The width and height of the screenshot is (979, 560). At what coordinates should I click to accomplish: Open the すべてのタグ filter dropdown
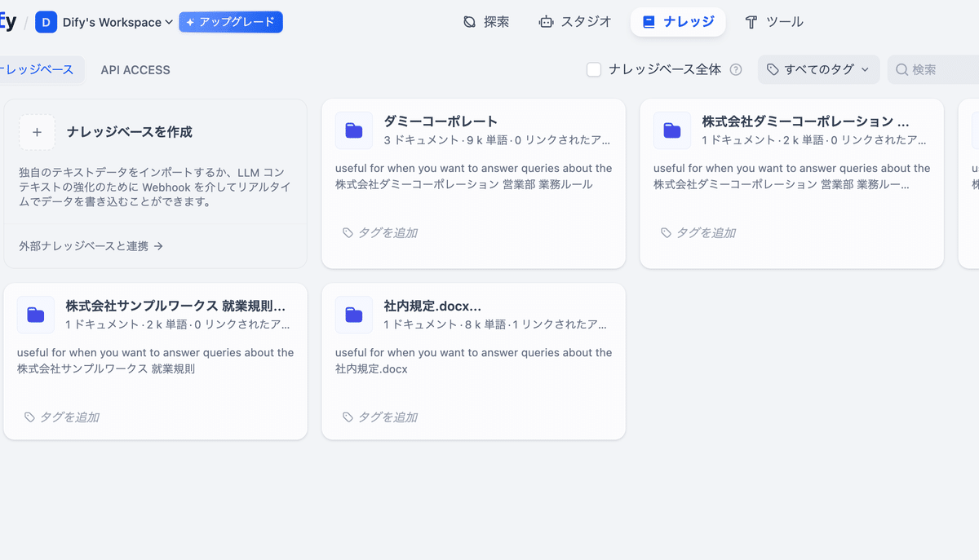pyautogui.click(x=818, y=69)
